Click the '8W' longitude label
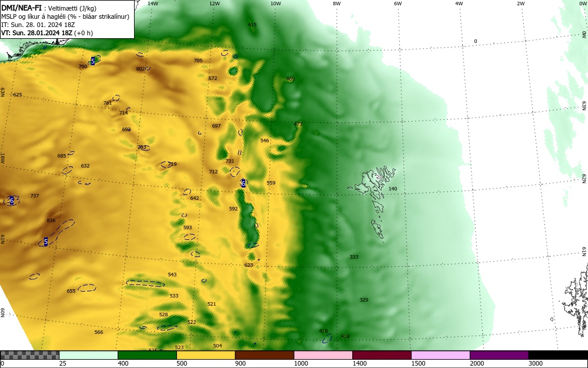The image size is (588, 368). 337,4
